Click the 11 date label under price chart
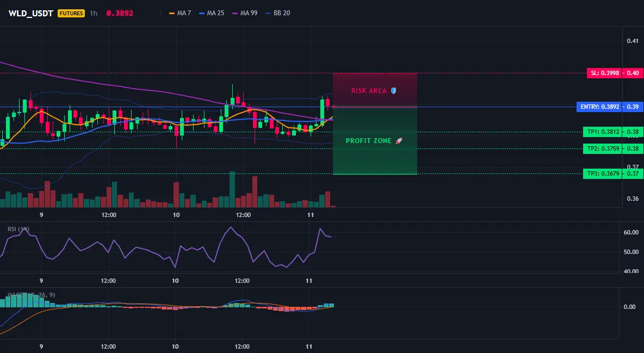 (311, 215)
